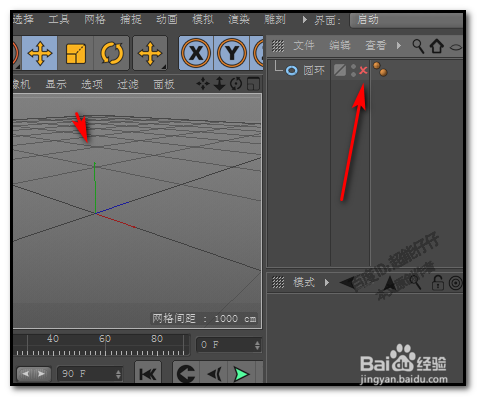Toggle the red X enable mark of 圆环

click(363, 70)
